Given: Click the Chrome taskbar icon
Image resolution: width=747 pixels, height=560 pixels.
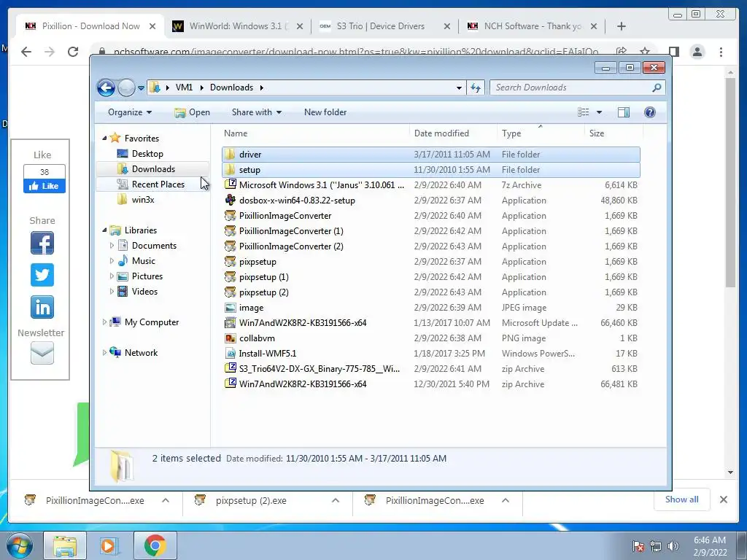Looking at the screenshot, I should click(155, 545).
